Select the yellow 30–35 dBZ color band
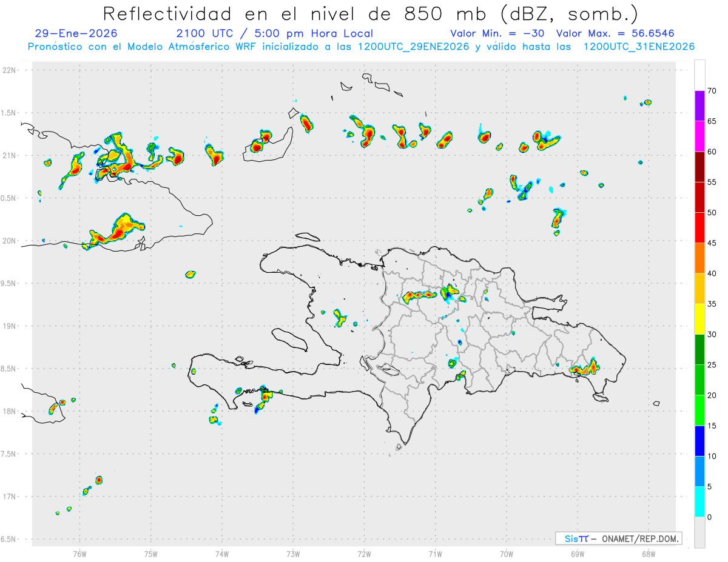728x562 pixels. pos(699,319)
